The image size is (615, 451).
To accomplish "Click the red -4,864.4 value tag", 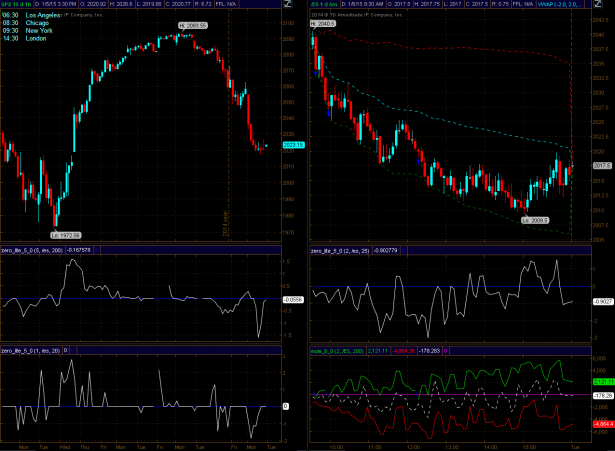I will (x=602, y=424).
